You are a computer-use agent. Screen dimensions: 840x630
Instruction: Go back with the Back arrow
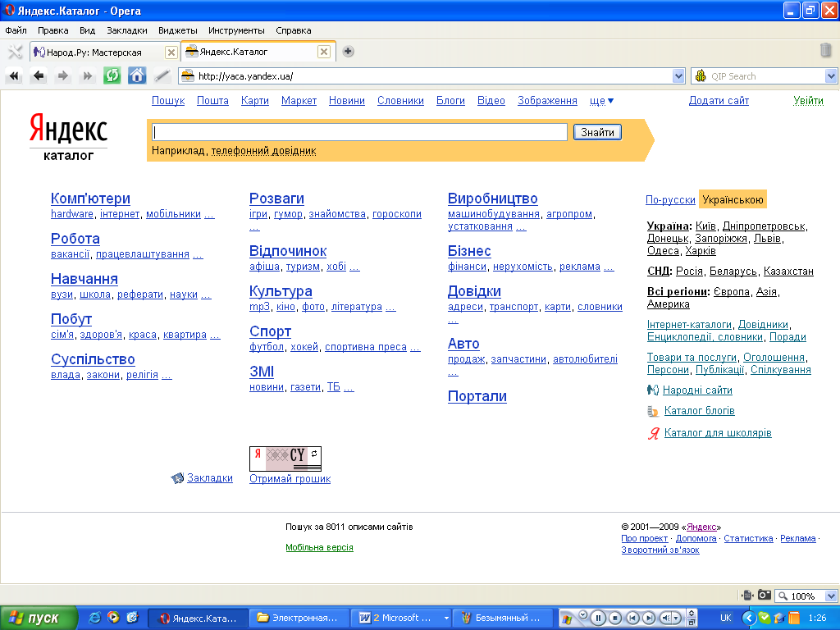[x=39, y=76]
